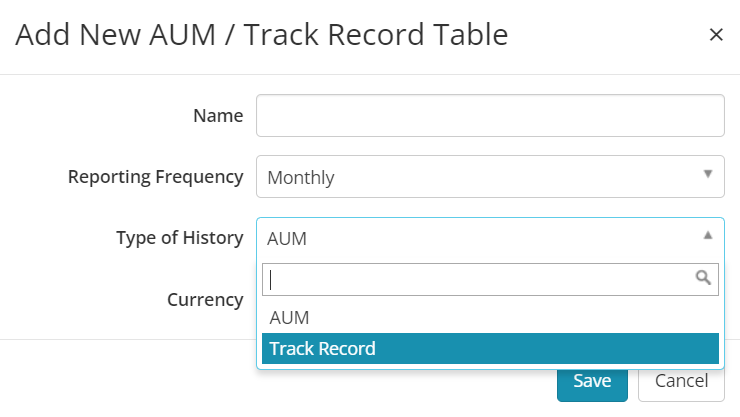This screenshot has width=740, height=417.
Task: Choose the Track Record option
Action: pyautogui.click(x=490, y=349)
